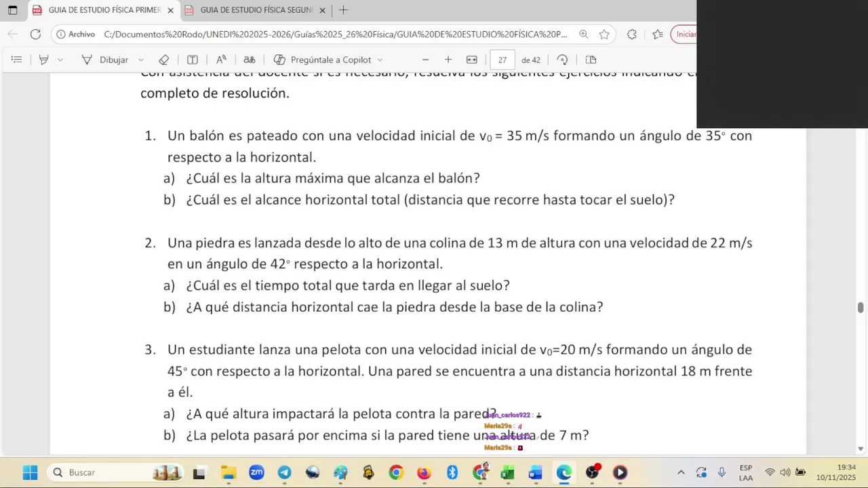Click text 'de 42' page count
868x488 pixels.
pyautogui.click(x=531, y=60)
